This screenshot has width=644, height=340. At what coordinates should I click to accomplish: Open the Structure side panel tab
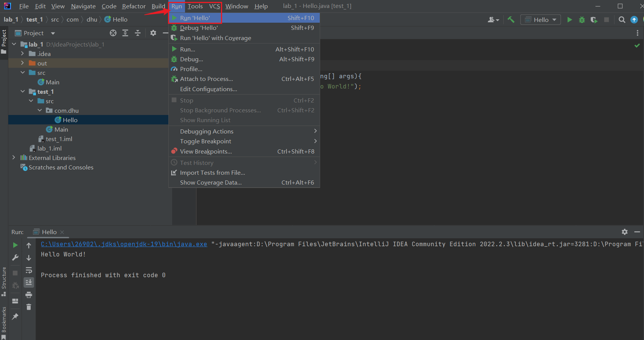point(4,282)
